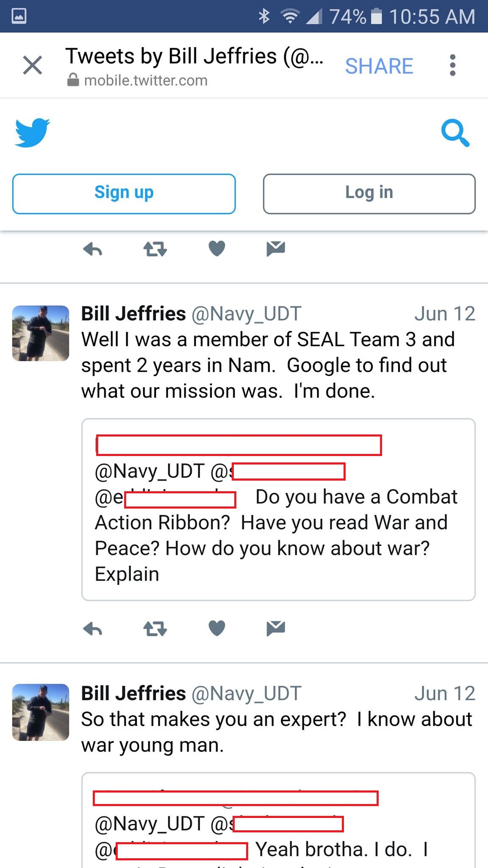Screen dimensions: 488x868
Task: Message icon under the topmost partial tweet
Action: click(275, 248)
